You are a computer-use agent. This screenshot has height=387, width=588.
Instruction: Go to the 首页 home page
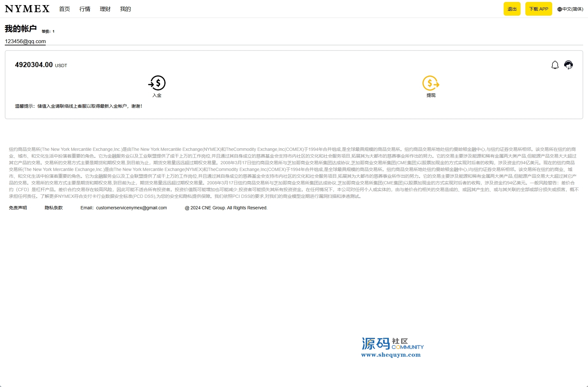[x=65, y=9]
